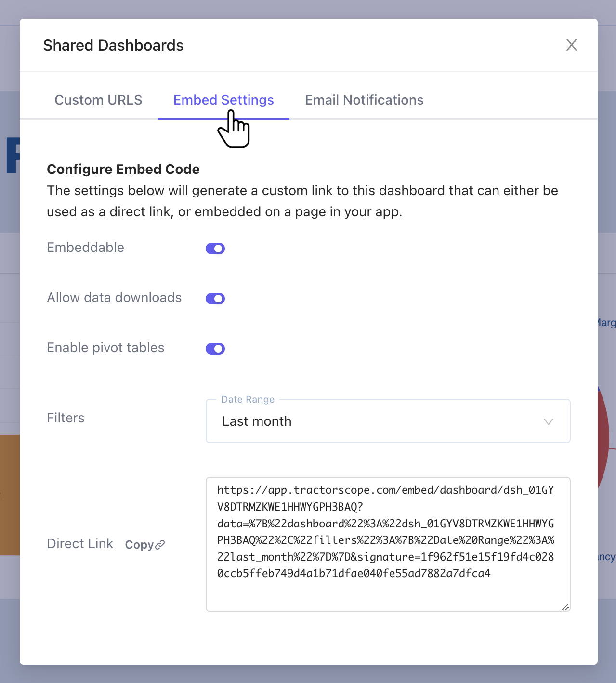
Task: Click the 'Configure Embed Code' heading
Action: (123, 170)
